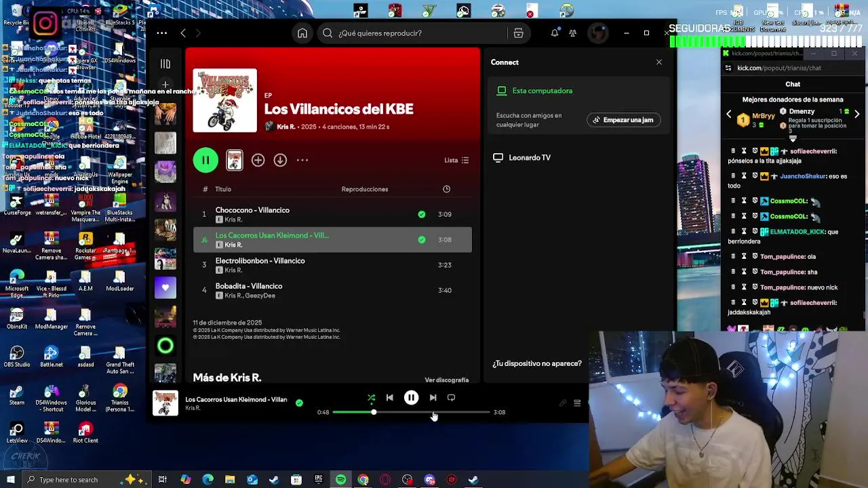Open the Spotify profile avatar menu

pos(597,33)
